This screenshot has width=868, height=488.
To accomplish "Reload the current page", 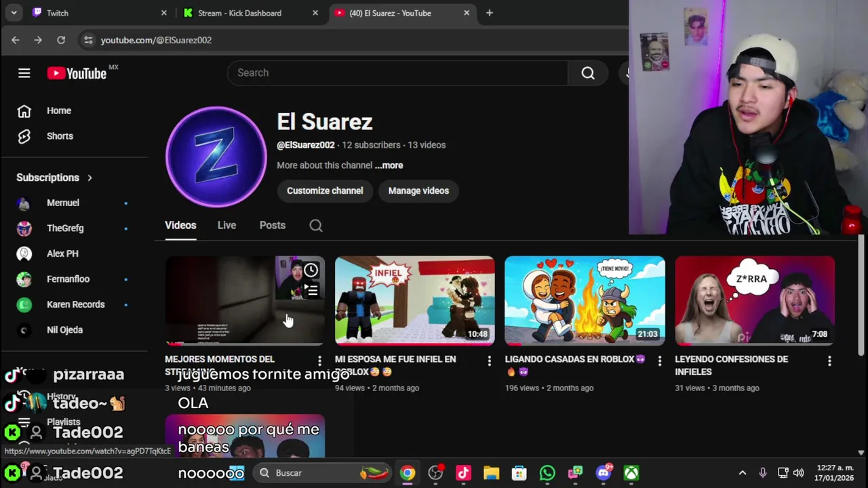I will tap(61, 40).
